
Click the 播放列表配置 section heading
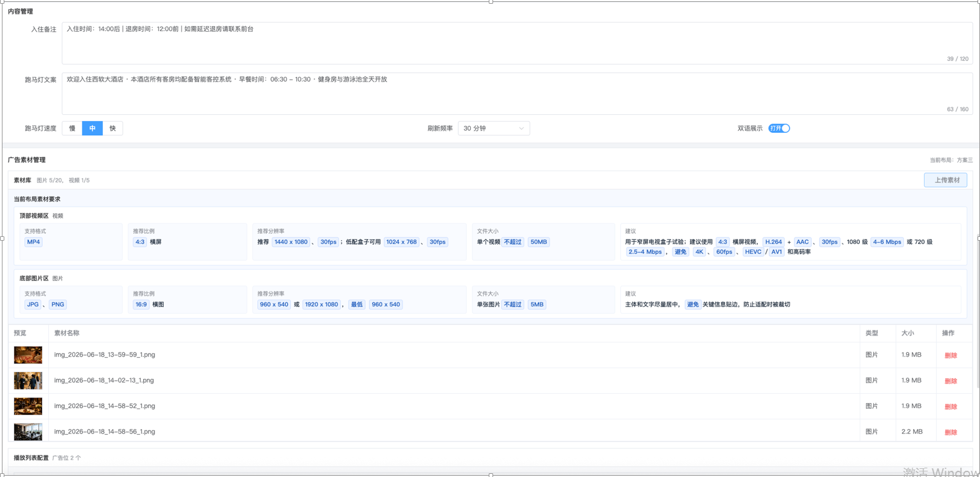(31, 458)
